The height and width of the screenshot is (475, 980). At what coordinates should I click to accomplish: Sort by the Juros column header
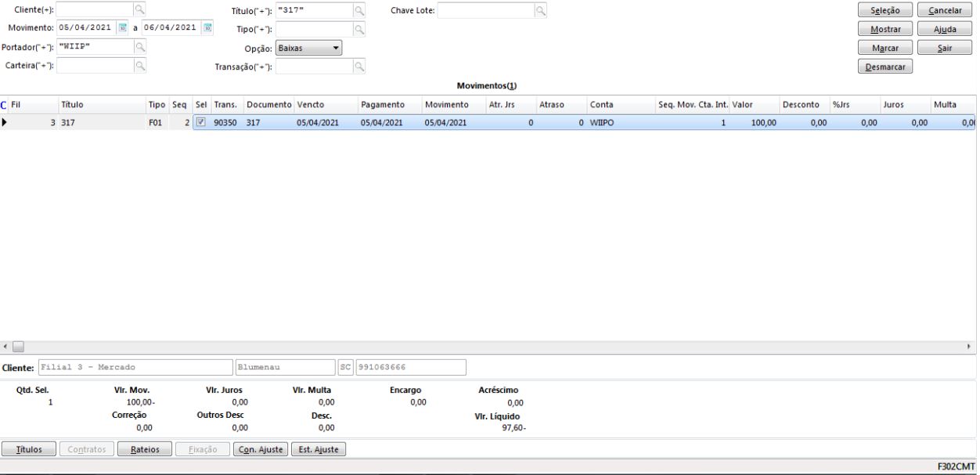[x=905, y=105]
